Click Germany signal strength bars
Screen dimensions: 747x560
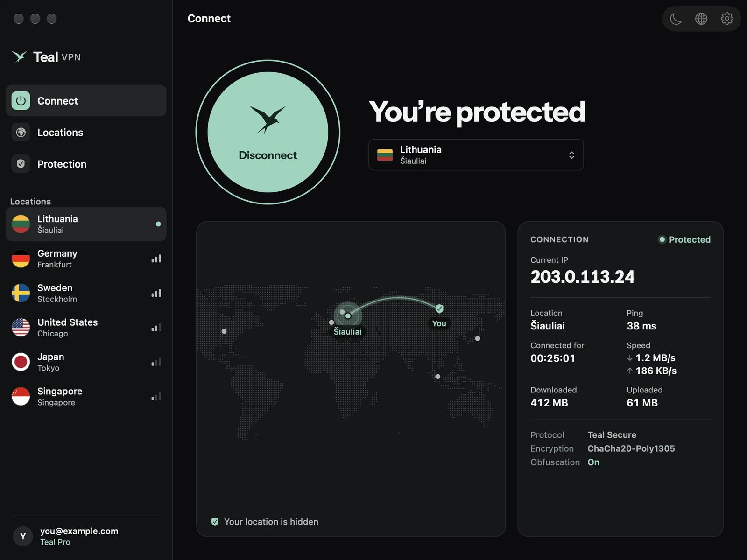(156, 259)
